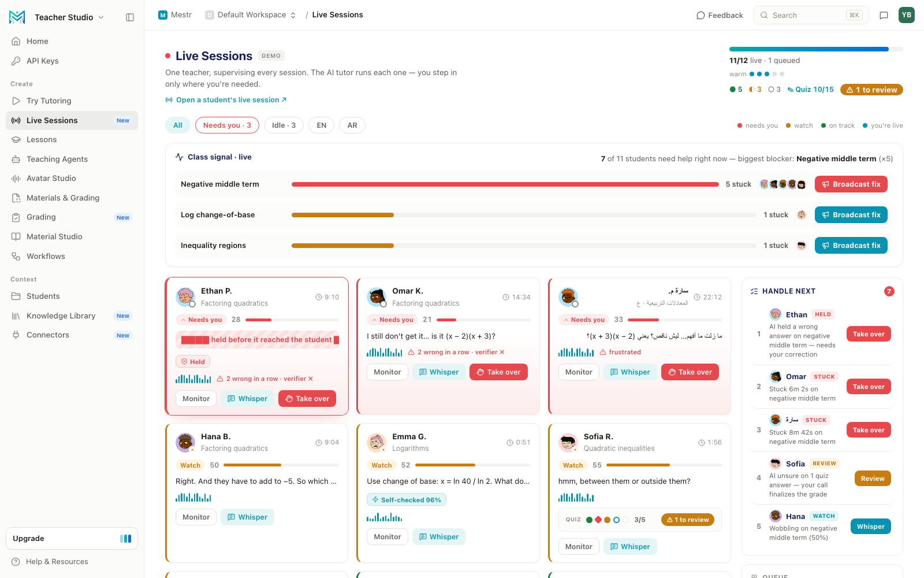The height and width of the screenshot is (578, 924).
Task: Click the Try Tutoring play icon
Action: tap(16, 101)
